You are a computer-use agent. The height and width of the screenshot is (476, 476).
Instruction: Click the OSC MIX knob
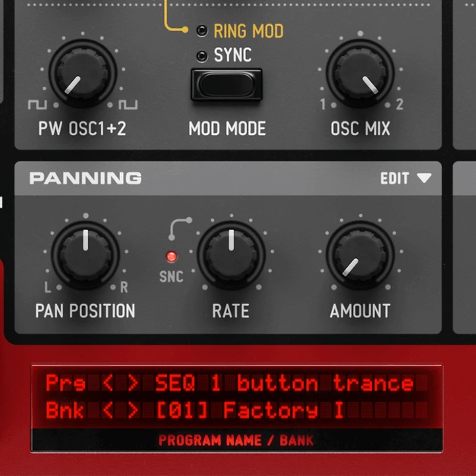(x=360, y=74)
